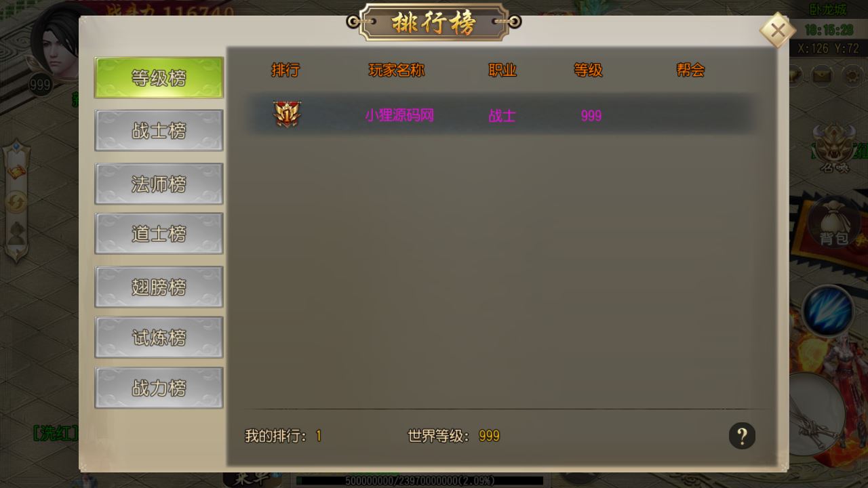This screenshot has width=868, height=488.
Task: Click the 等级 column header
Action: coord(588,70)
